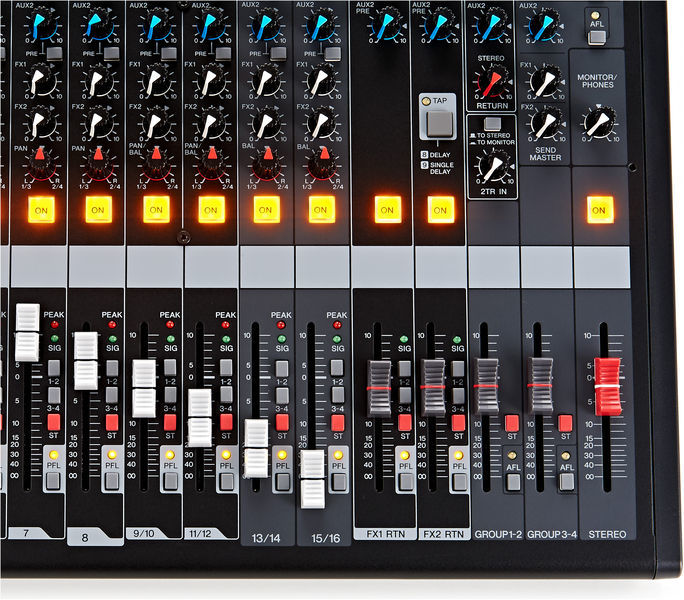Toggle channel 15/16 ON button
Image resolution: width=684 pixels, height=600 pixels.
click(321, 210)
